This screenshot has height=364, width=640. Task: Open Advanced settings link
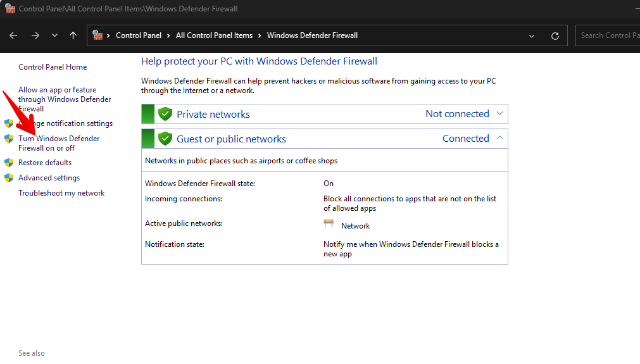click(x=49, y=178)
